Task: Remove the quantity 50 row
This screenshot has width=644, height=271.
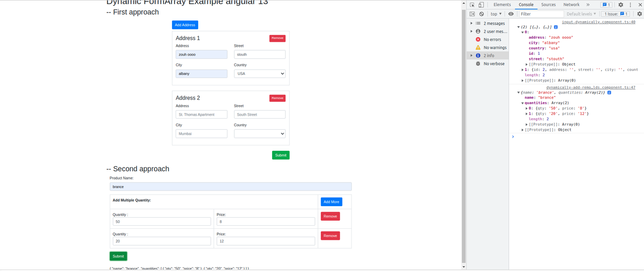Action: 330,216
